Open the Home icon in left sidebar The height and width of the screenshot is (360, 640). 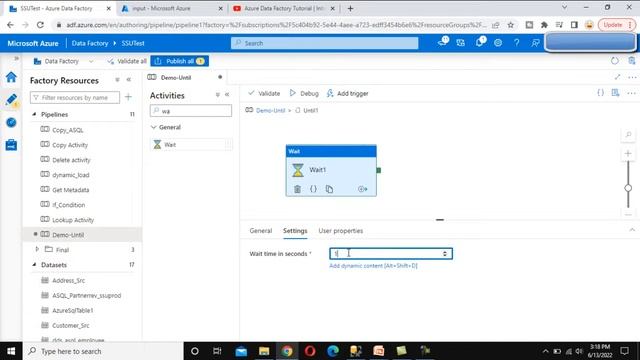click(11, 77)
